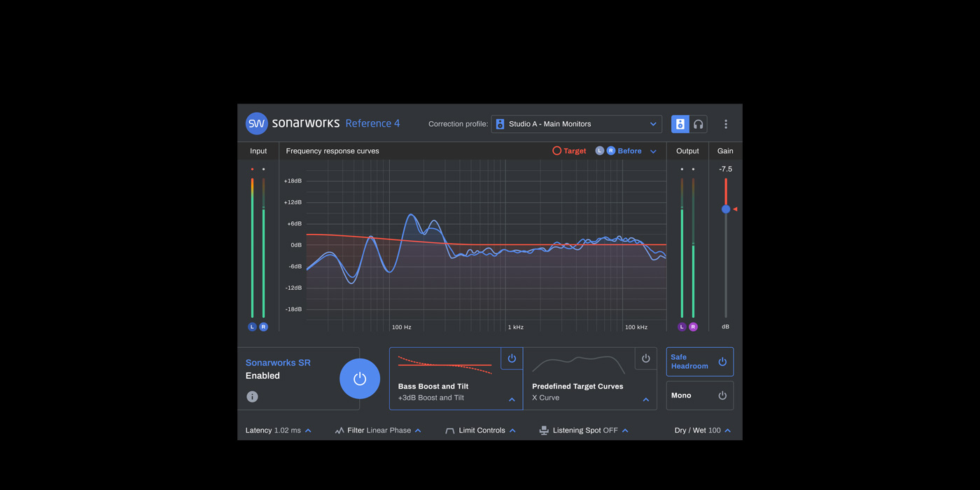
Task: Expand the Bass Boost and Tilt options
Action: point(512,400)
